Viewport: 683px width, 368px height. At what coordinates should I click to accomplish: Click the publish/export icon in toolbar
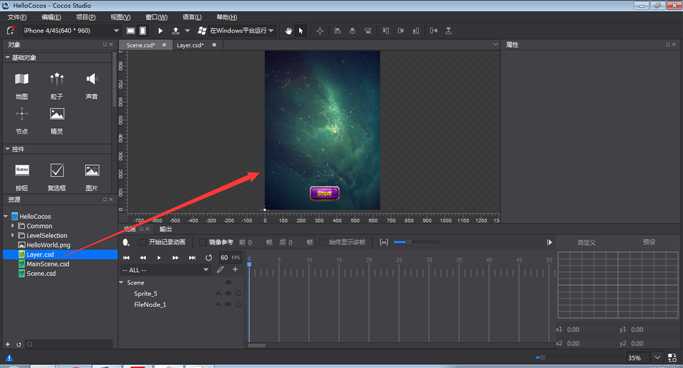pos(176,30)
